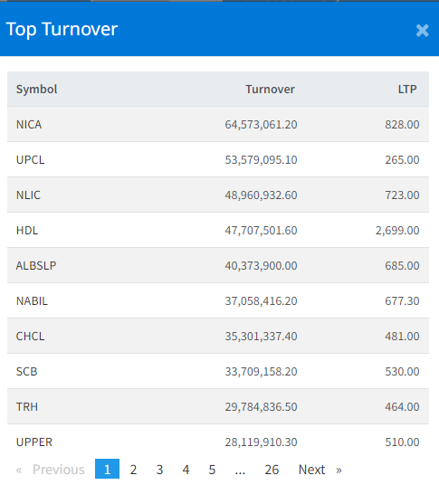Viewport: 439px width, 504px height.
Task: Close the Top Turnover dialog
Action: coord(422,31)
